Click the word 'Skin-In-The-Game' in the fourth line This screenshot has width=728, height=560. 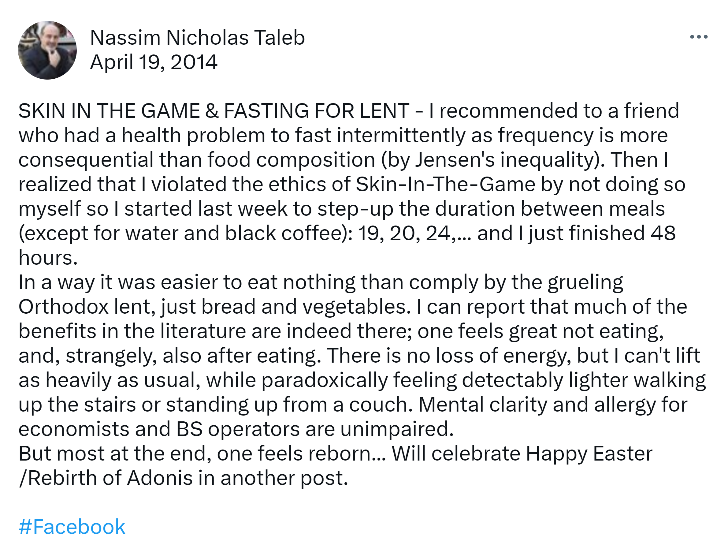coord(445,184)
